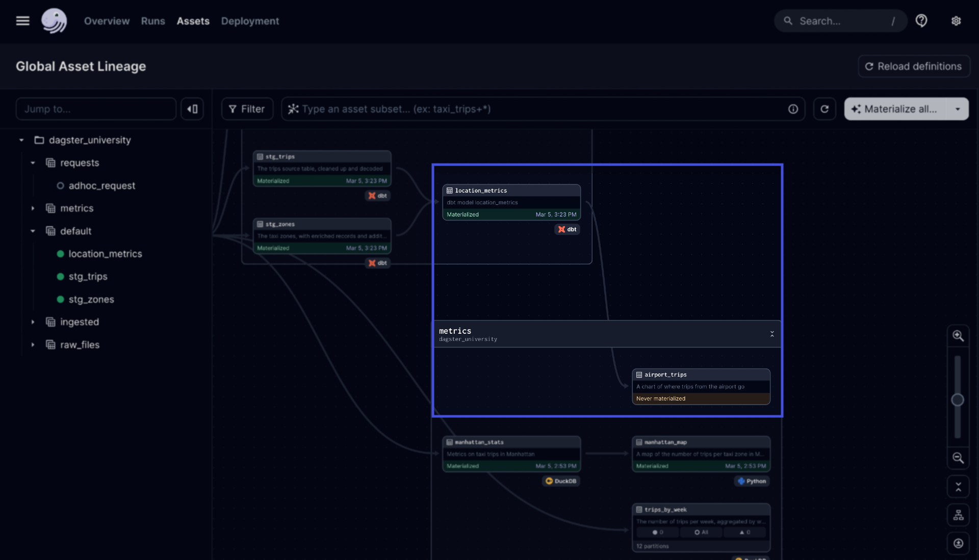Click the dbt badge under stg_zones
This screenshot has width=979, height=560.
378,263
